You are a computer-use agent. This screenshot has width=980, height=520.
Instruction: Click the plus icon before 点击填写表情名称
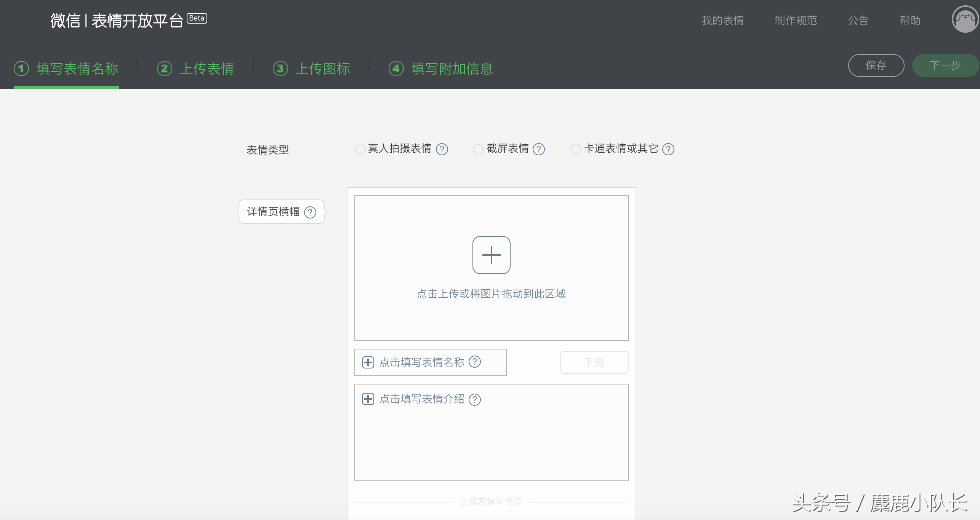pos(368,362)
